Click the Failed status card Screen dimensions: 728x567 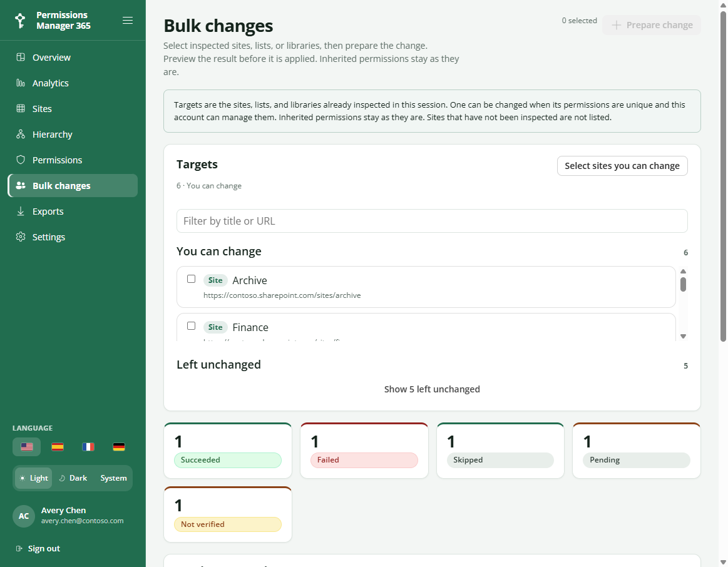click(x=364, y=450)
